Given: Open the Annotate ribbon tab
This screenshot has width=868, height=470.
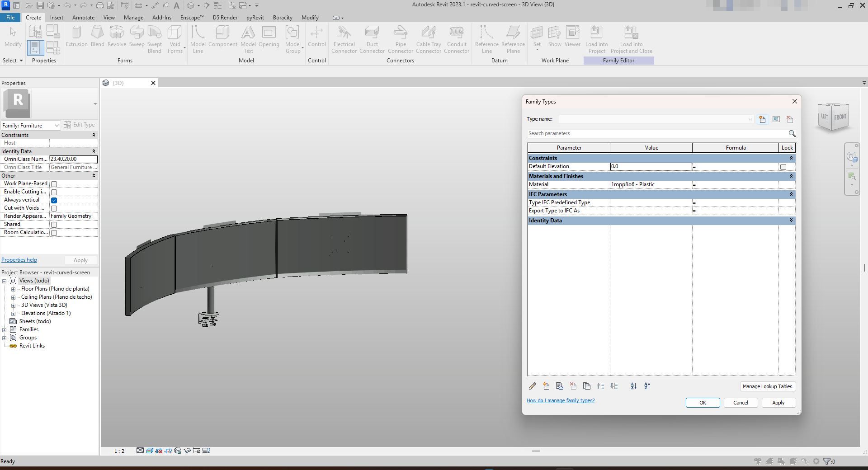Looking at the screenshot, I should (x=84, y=18).
